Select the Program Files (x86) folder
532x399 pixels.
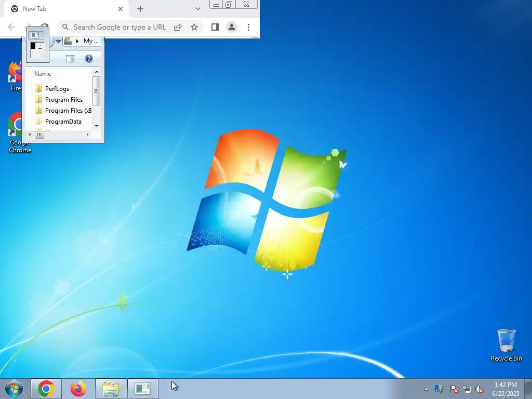(63, 111)
